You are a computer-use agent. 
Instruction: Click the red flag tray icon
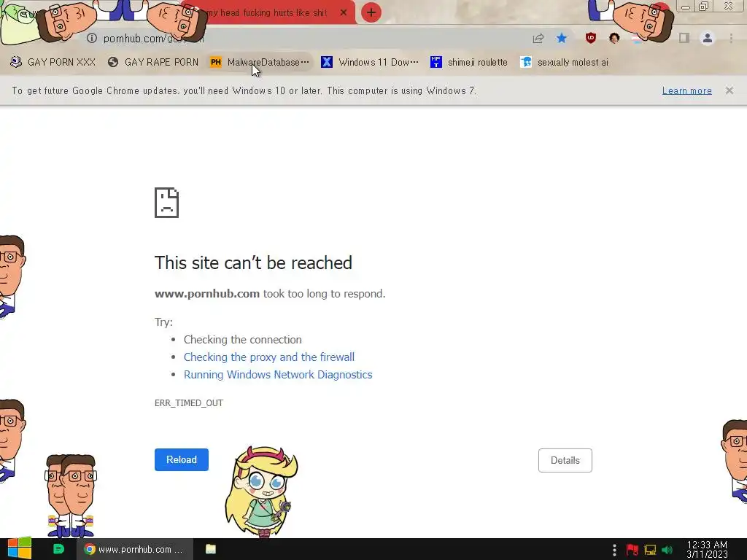click(632, 550)
